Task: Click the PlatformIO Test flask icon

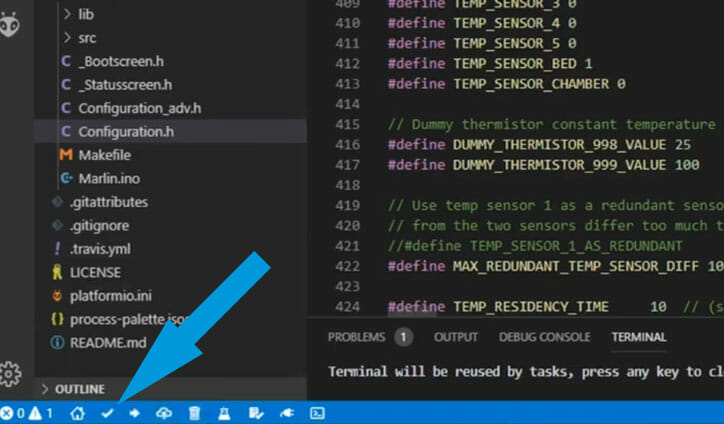Action: (x=224, y=413)
